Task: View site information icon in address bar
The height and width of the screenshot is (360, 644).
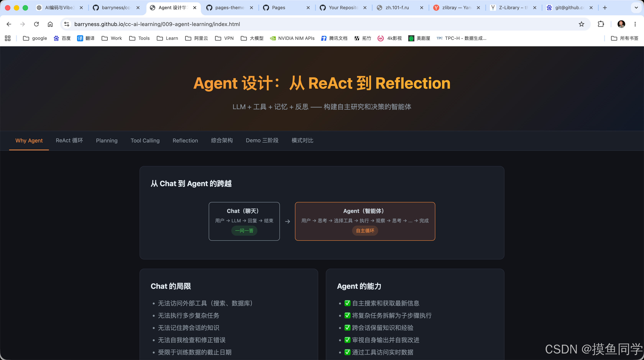Action: (x=67, y=24)
